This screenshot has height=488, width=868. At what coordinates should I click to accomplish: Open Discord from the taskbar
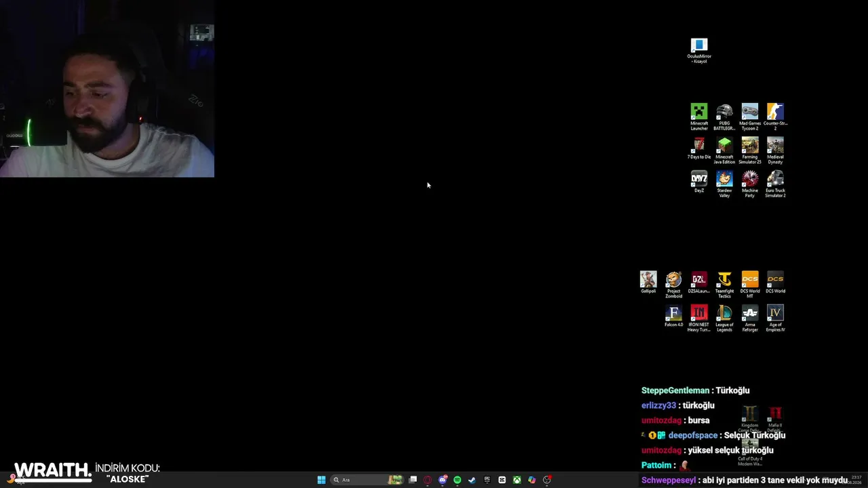point(442,480)
